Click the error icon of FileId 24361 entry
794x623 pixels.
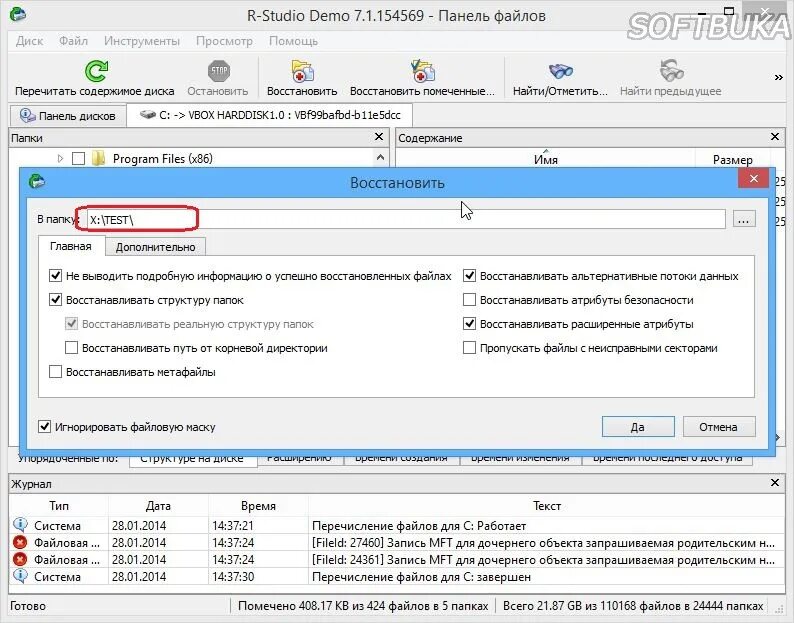(20, 559)
